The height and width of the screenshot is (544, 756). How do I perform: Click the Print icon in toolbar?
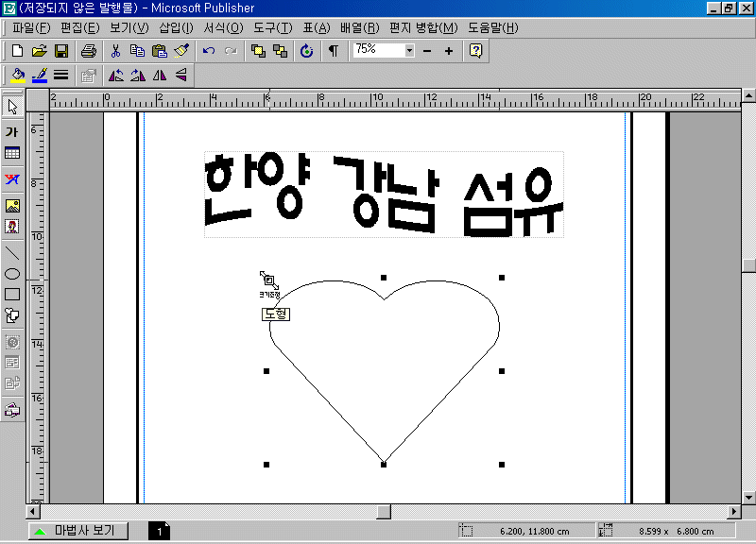coord(88,51)
